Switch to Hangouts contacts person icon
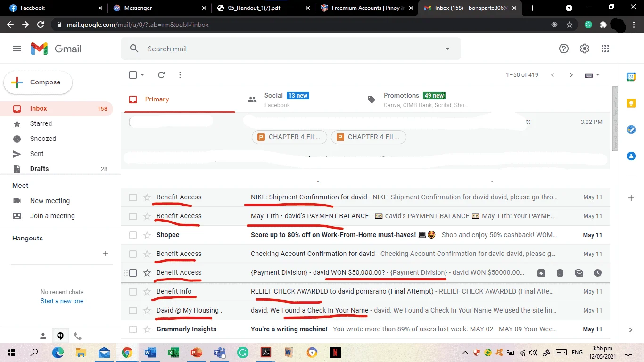 coord(43,336)
